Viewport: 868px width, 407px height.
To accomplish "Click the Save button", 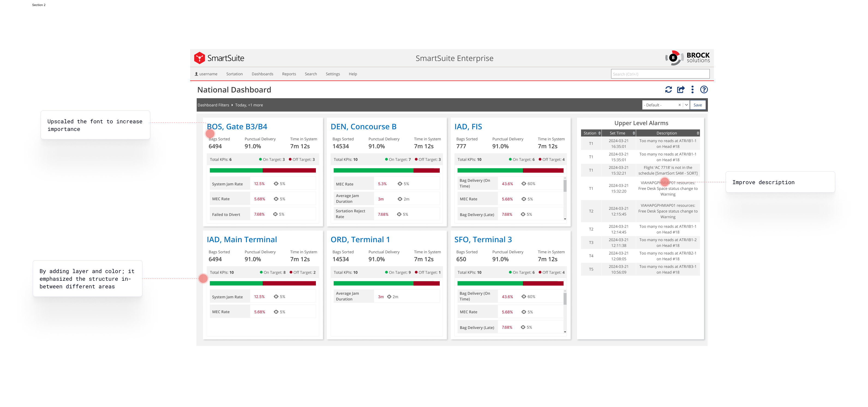I will click(698, 105).
